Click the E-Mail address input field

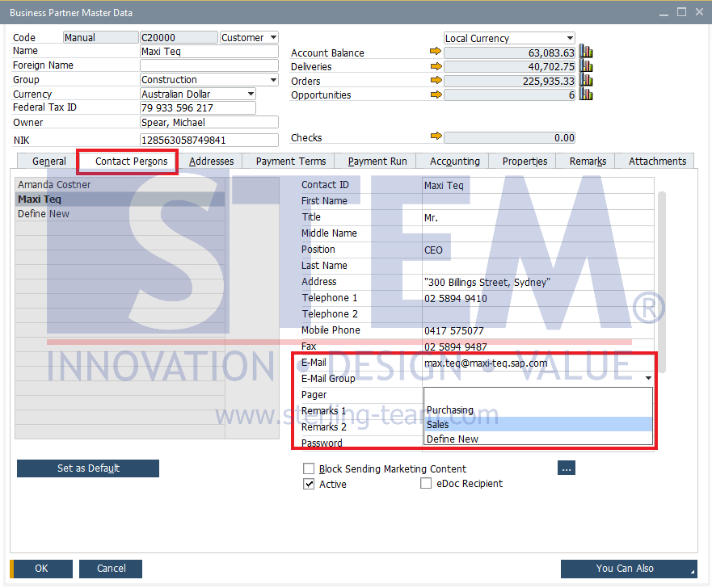(537, 363)
